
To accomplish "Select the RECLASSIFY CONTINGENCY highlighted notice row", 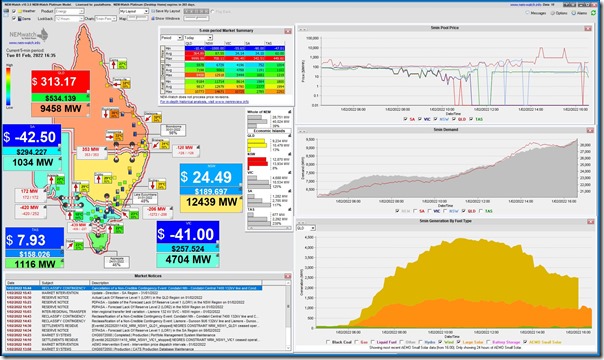I will click(x=134, y=288).
